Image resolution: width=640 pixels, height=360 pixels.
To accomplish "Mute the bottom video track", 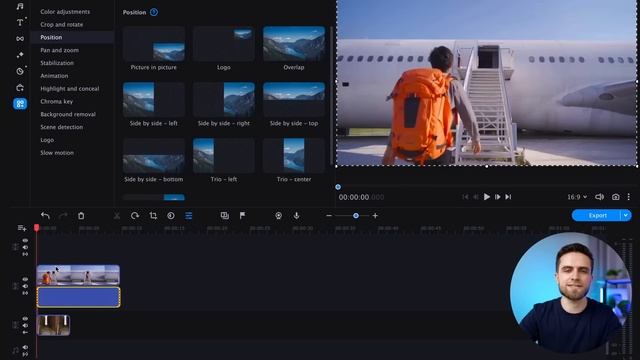I will [x=25, y=325].
